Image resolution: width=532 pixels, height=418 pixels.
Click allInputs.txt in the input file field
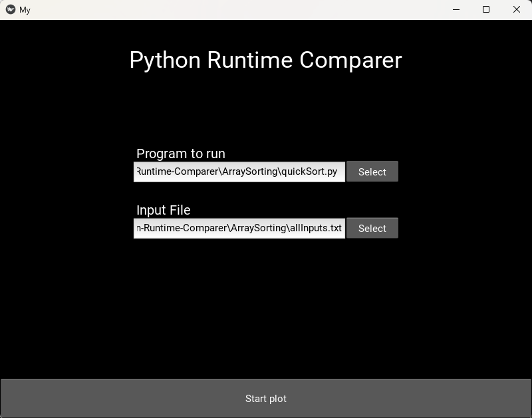(315, 228)
